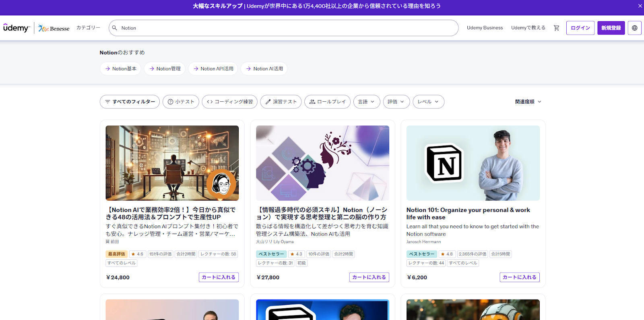The width and height of the screenshot is (644, 320).
Task: Open the 情報過多時代の必須スキル course title
Action: click(x=322, y=213)
